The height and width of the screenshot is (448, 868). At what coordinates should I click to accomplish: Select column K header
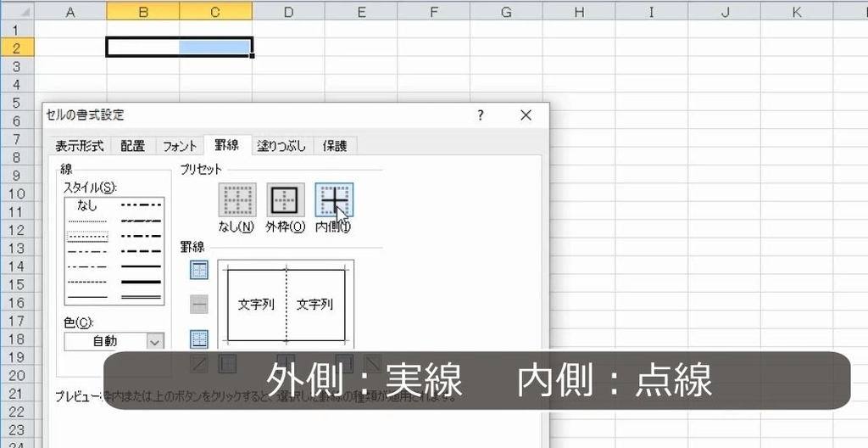(x=797, y=12)
